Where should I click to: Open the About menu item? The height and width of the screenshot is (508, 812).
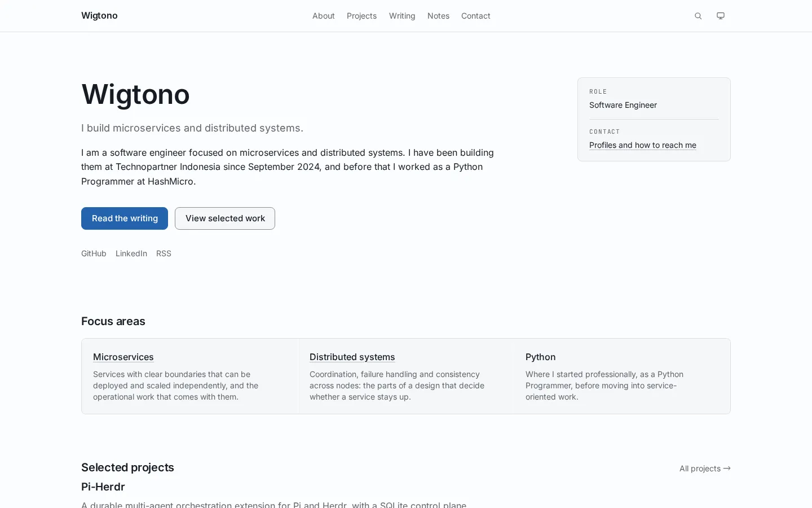[324, 16]
